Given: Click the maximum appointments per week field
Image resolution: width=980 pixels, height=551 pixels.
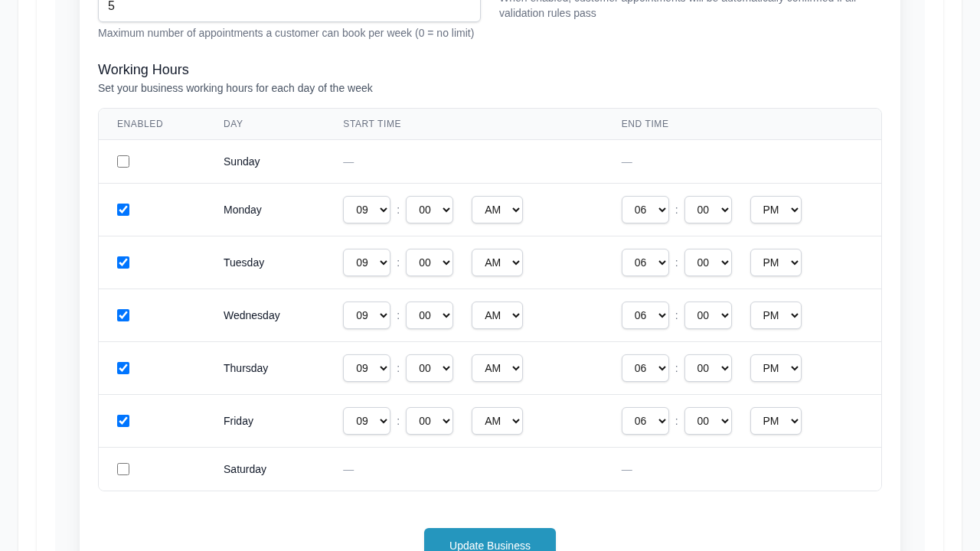Looking at the screenshot, I should [289, 8].
